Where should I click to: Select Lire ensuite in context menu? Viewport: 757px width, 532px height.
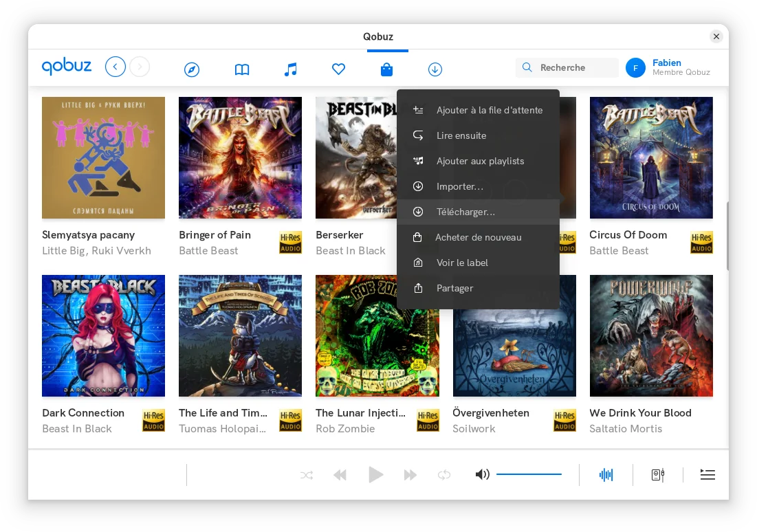[479, 135]
